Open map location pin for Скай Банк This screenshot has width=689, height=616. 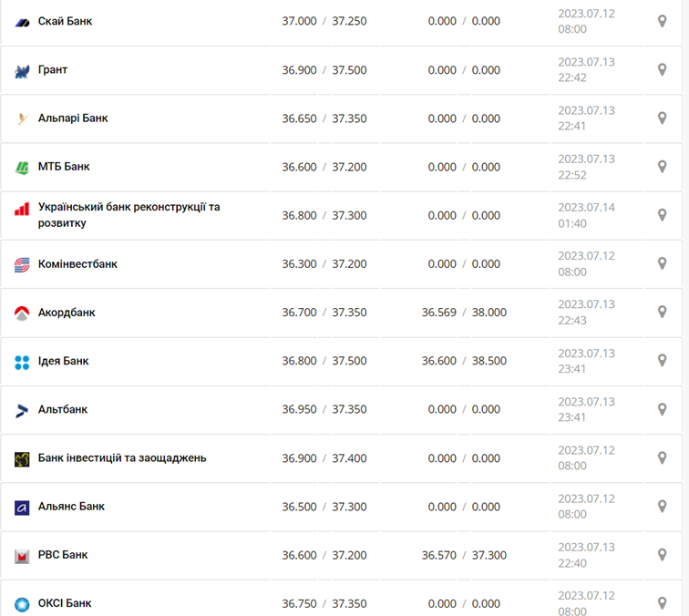[663, 21]
